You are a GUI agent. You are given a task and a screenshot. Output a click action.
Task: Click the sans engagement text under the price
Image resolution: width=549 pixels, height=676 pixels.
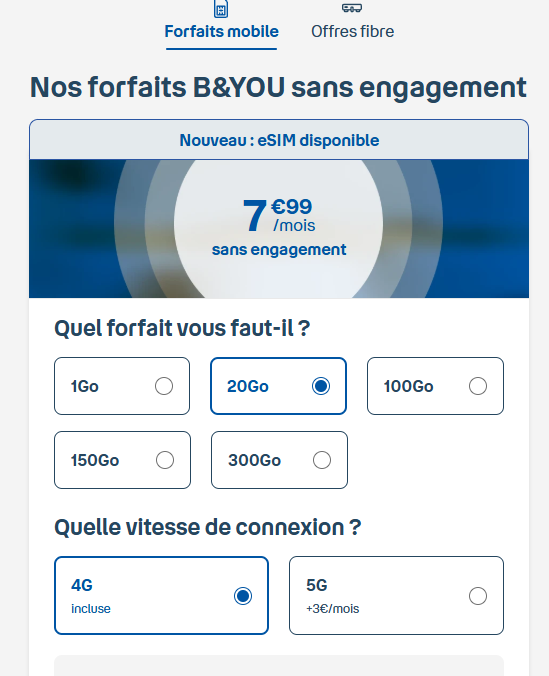[279, 250]
